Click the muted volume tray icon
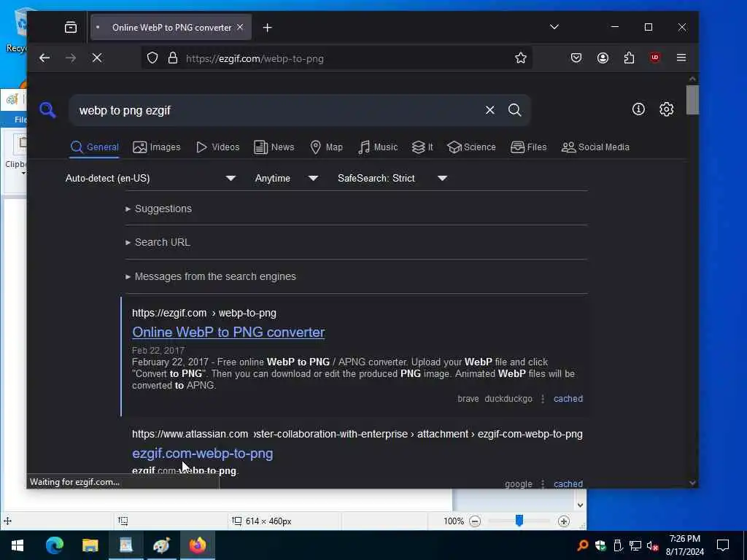This screenshot has width=747, height=560. (x=652, y=545)
